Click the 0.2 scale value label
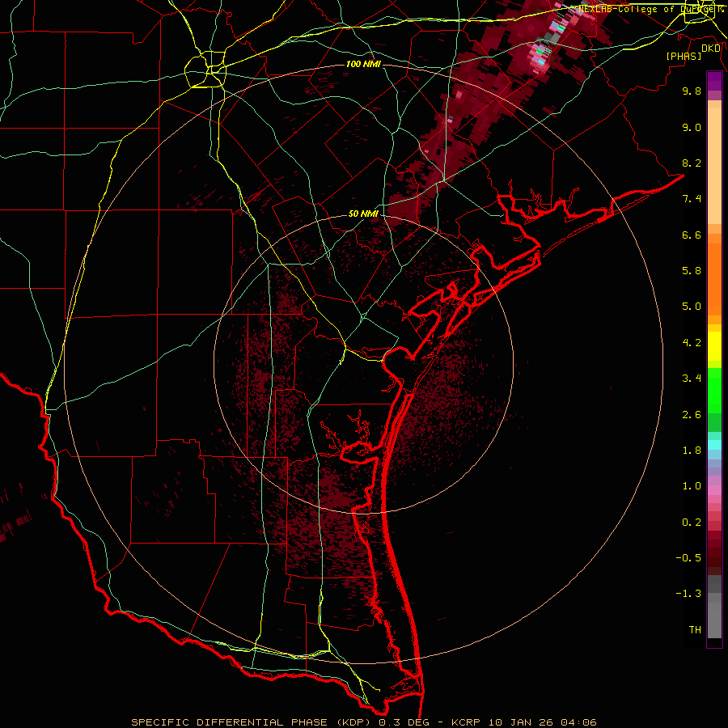 692,523
